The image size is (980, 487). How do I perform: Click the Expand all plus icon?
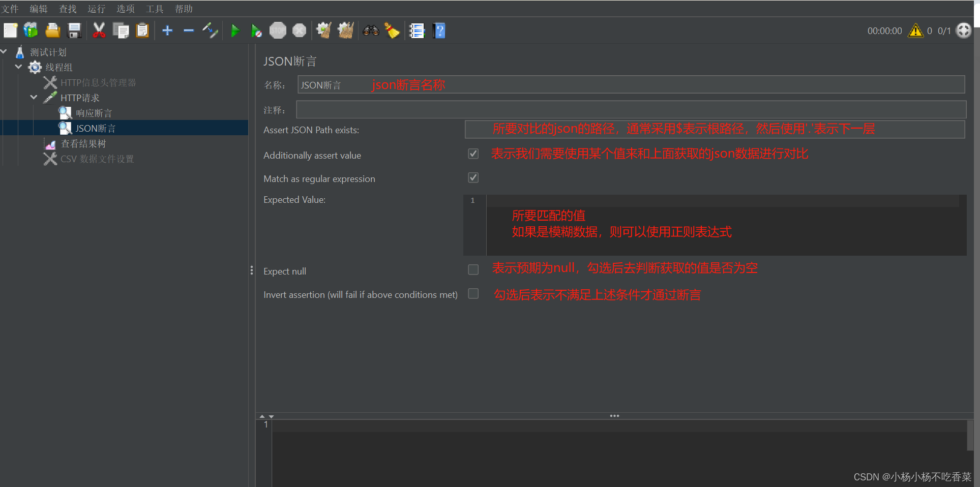(167, 31)
